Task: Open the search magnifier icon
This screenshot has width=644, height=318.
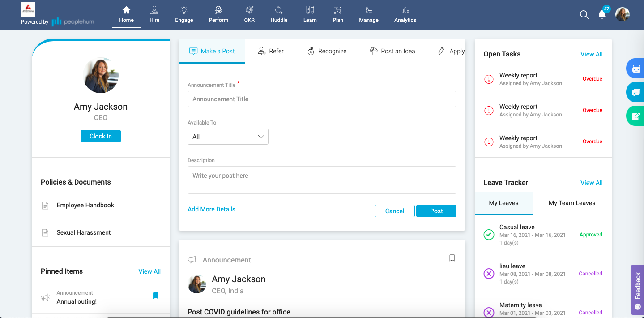Action: click(x=584, y=15)
